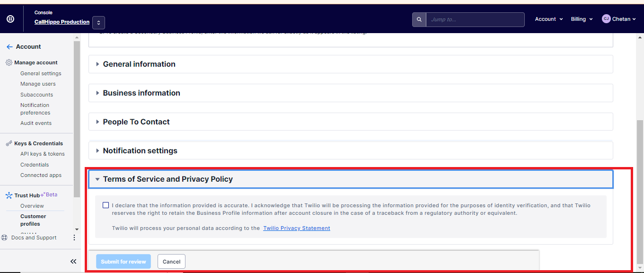This screenshot has width=644, height=273.
Task: Collapse the sidebar with double chevron
Action: 73,261
